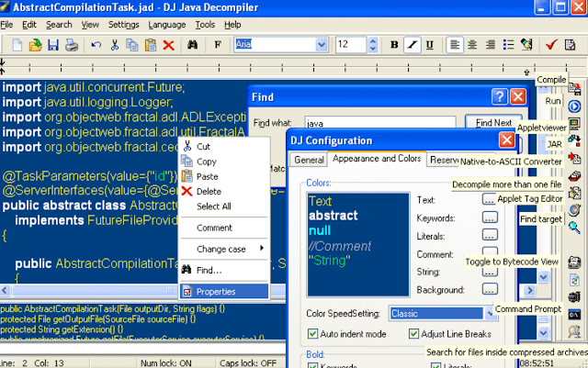Pick the Background color via its ... button
Viewport: 588px width, 368px height.
coord(490,289)
